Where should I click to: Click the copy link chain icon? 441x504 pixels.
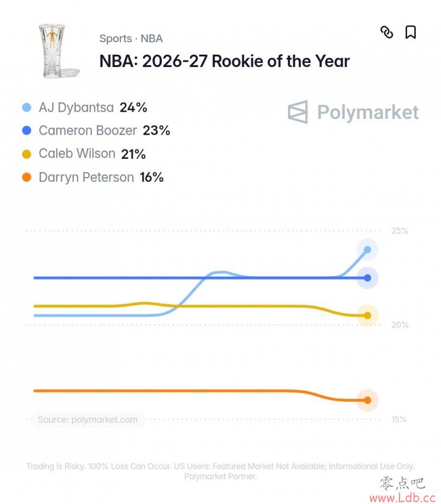pyautogui.click(x=387, y=32)
